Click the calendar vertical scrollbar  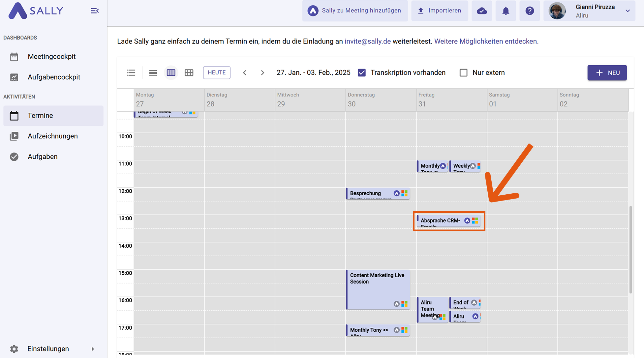click(630, 249)
